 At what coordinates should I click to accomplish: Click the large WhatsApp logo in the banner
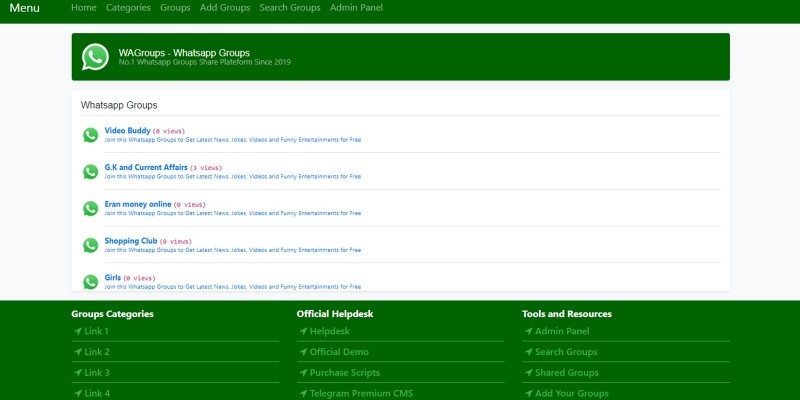[95, 57]
